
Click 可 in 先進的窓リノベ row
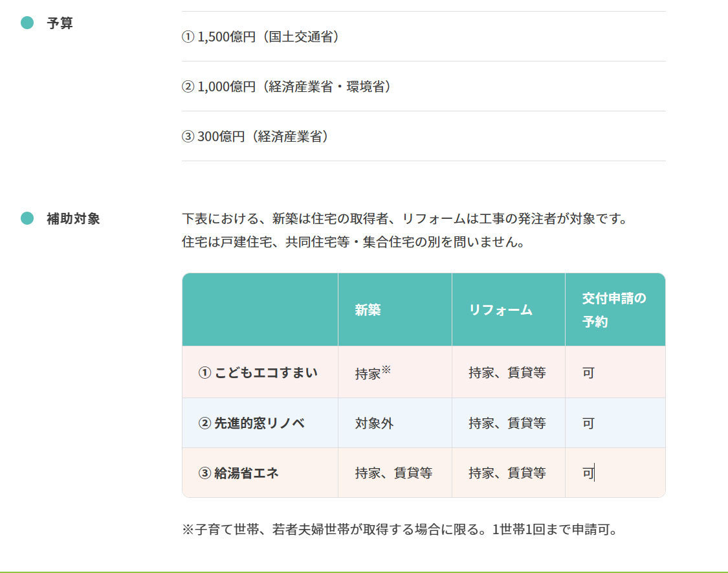(x=588, y=423)
